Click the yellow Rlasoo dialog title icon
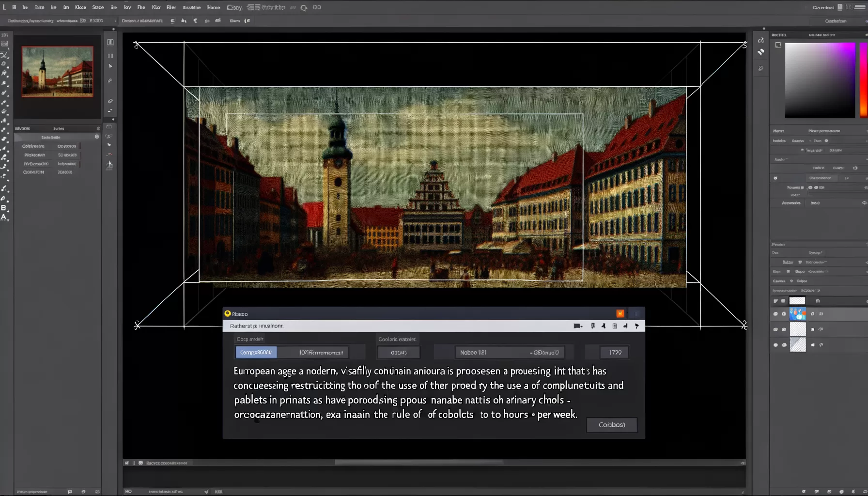 click(228, 313)
